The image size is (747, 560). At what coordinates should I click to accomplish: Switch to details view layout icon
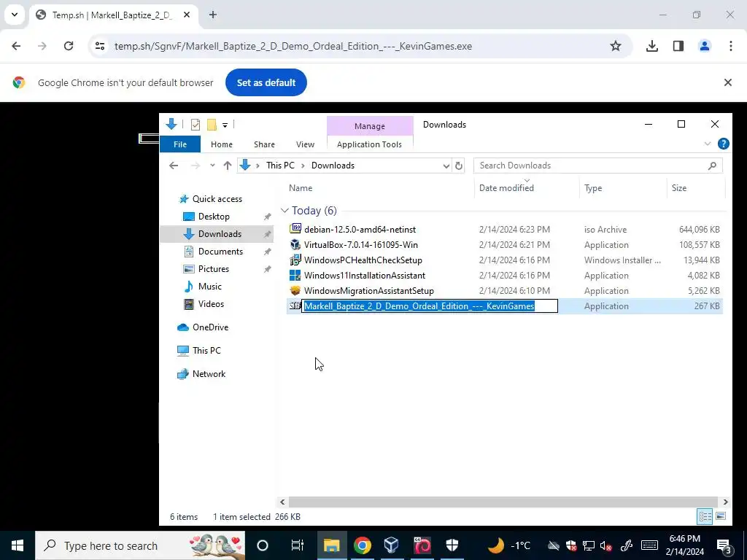coord(705,517)
